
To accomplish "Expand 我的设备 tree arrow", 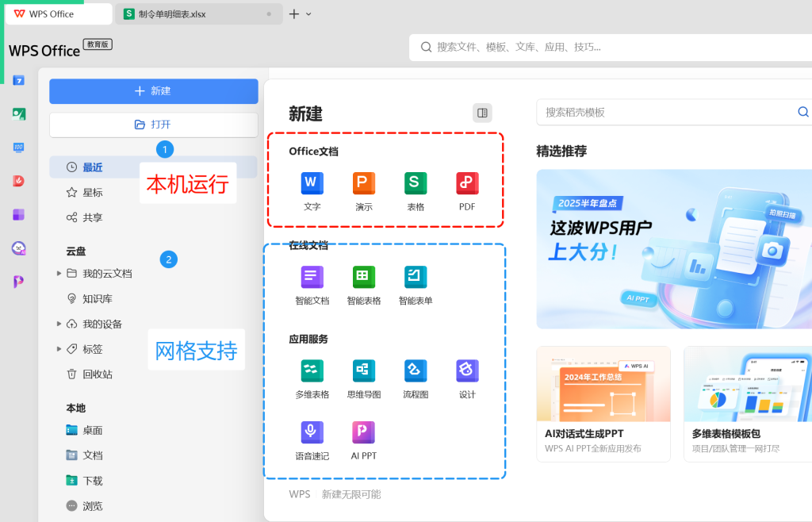I will coord(59,324).
